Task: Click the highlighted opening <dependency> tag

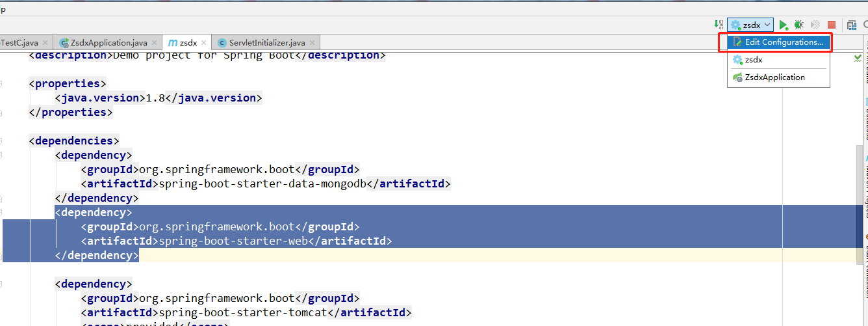Action: [94, 212]
